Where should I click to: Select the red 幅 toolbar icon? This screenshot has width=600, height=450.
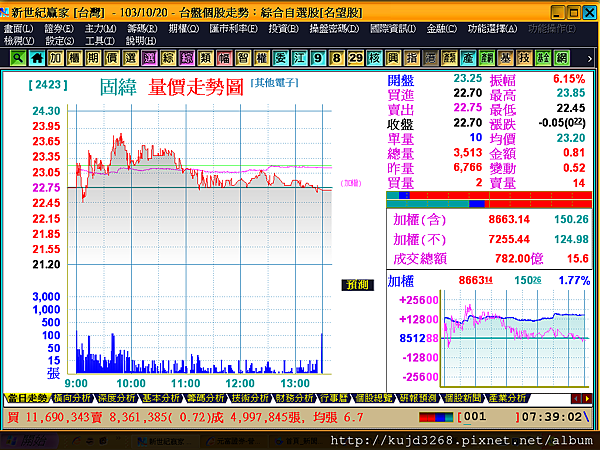[x=224, y=58]
